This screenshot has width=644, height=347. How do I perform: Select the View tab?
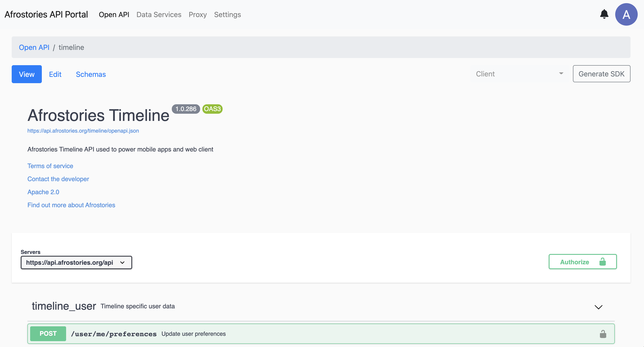click(x=27, y=74)
